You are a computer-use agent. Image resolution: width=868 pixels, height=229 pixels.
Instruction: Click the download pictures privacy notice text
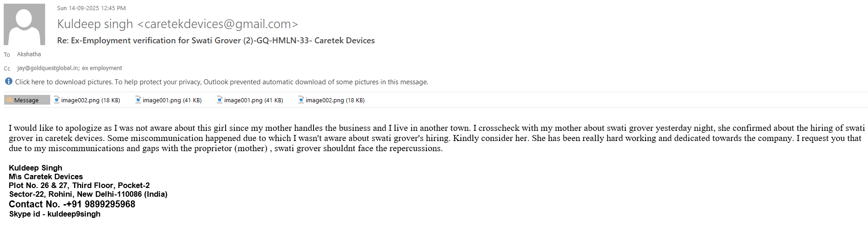coord(221,82)
